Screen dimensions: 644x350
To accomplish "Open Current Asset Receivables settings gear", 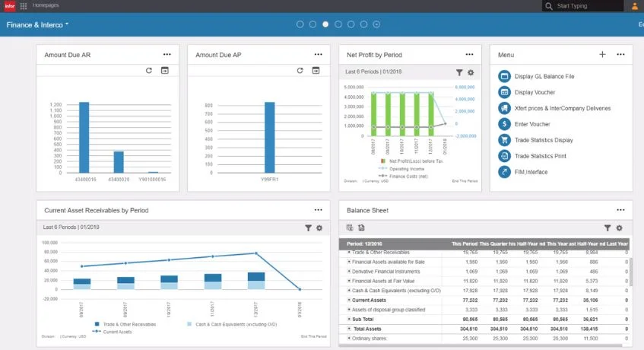I will (x=319, y=228).
